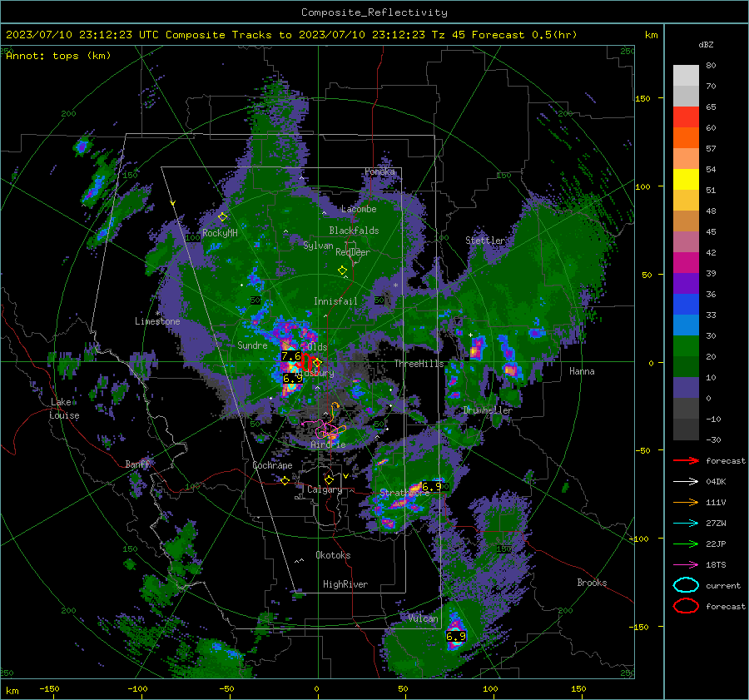The image size is (749, 700).
Task: Click the yellow diamond marker beside Olds
Action: click(x=317, y=363)
